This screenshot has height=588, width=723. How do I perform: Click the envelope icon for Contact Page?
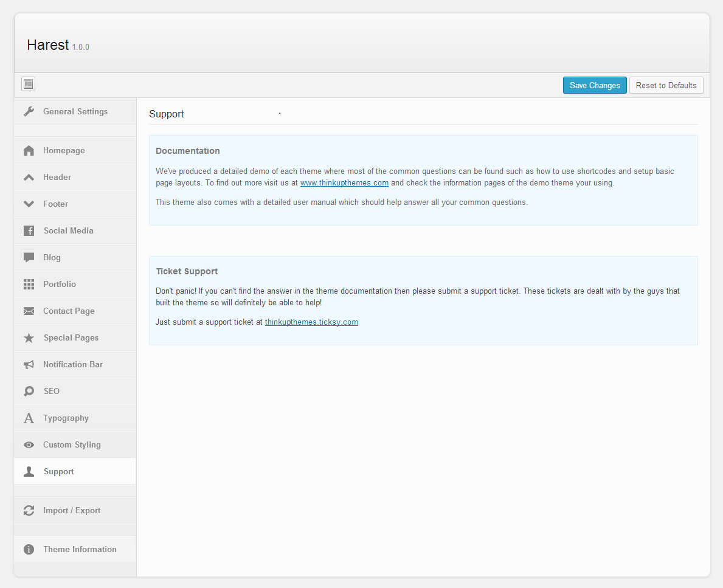[x=29, y=311]
